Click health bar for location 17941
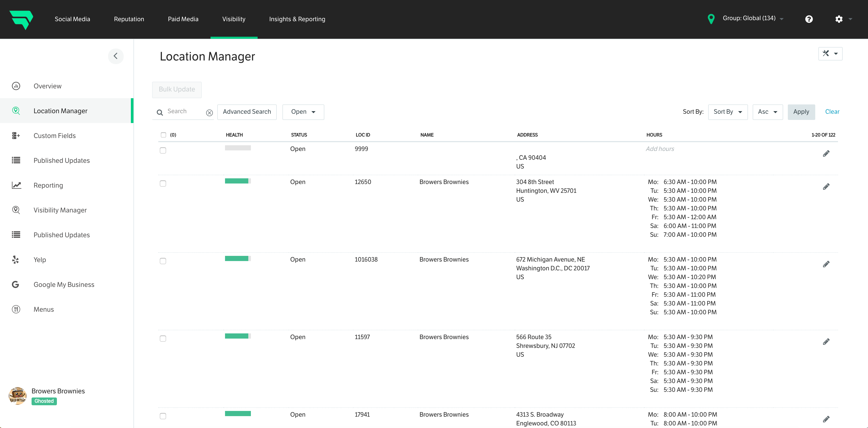Image resolution: width=868 pixels, height=428 pixels. 238,414
